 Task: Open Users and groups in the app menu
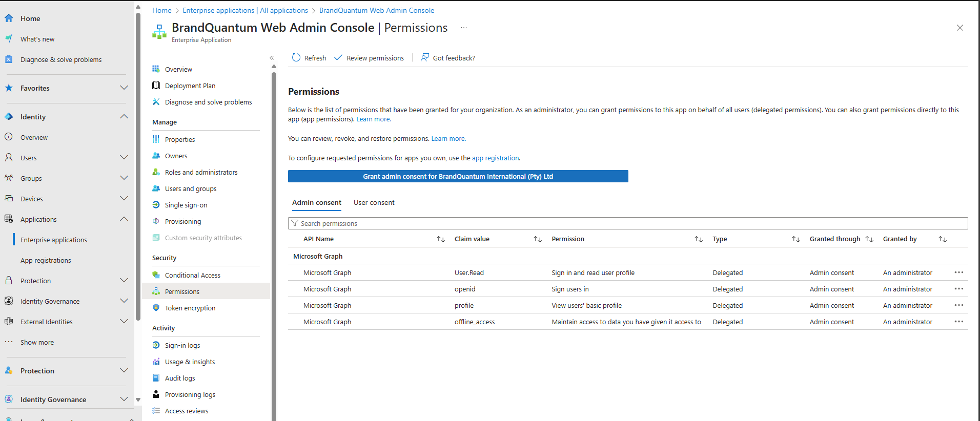[191, 188]
